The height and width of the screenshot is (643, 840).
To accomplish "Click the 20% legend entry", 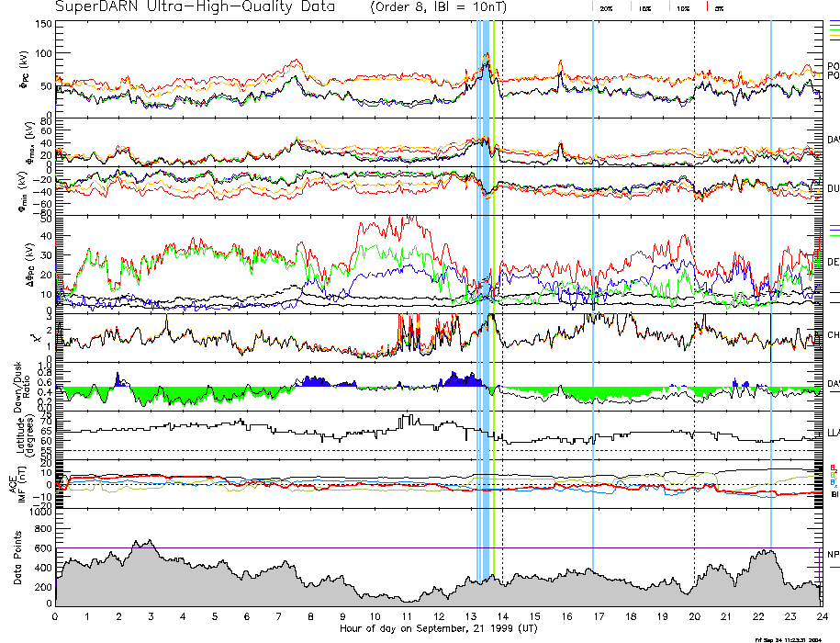I will tap(606, 6).
